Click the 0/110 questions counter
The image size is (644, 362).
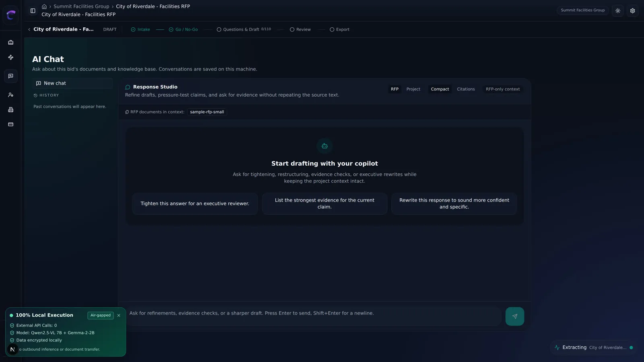click(266, 29)
